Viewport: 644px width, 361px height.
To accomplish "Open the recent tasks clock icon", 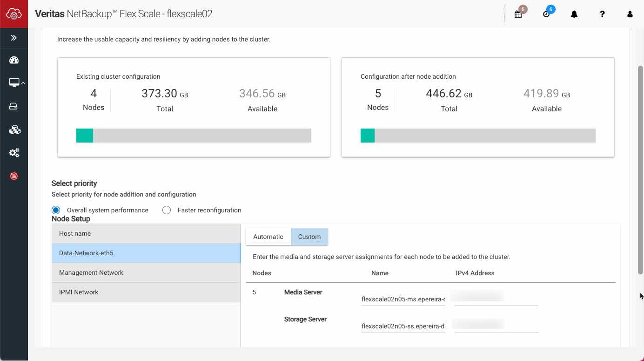I will coord(546,14).
